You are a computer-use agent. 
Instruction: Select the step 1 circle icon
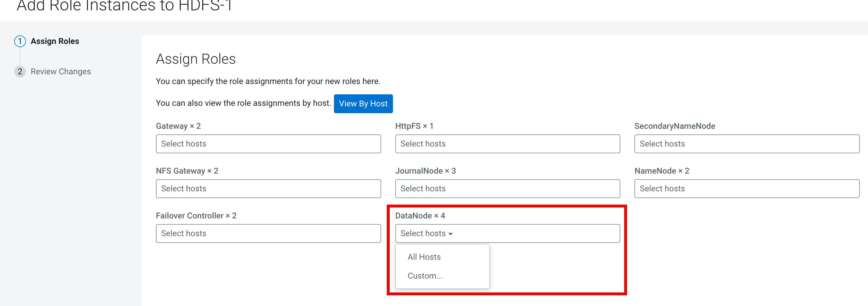(x=20, y=41)
